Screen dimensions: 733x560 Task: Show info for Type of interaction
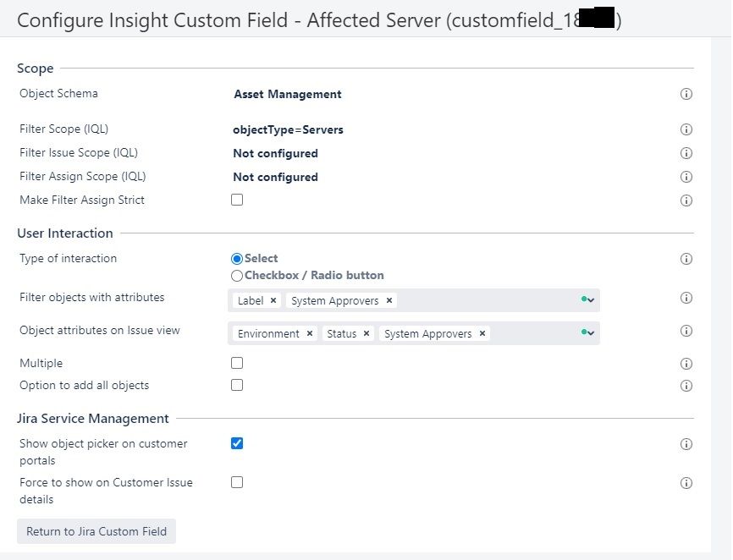(x=686, y=260)
